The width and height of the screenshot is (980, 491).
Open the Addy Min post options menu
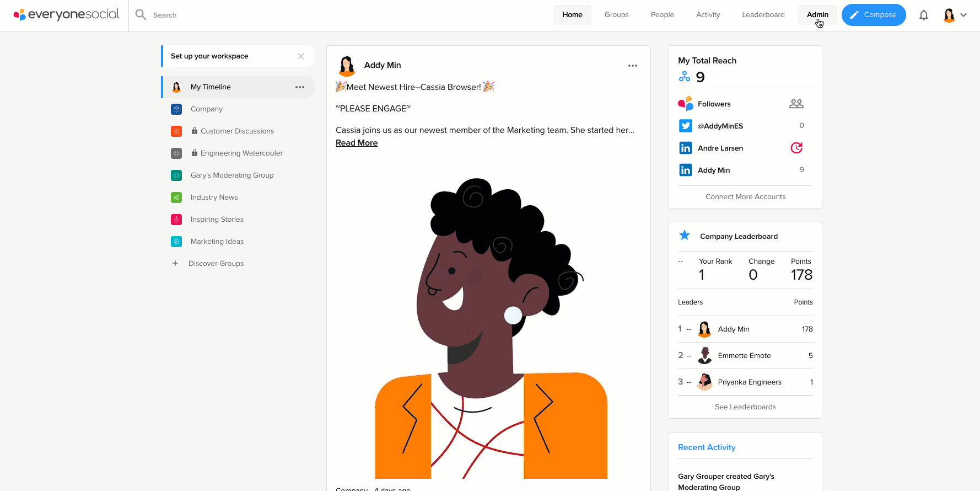[x=633, y=66]
